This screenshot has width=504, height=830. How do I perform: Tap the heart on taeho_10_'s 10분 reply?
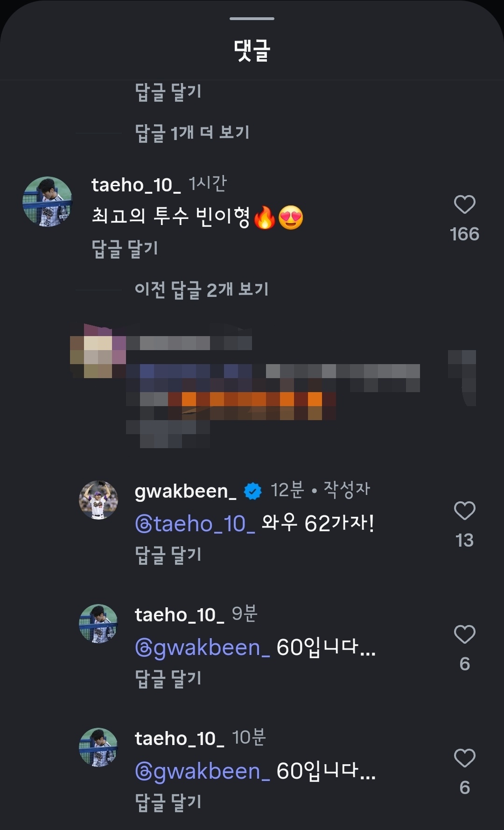pos(464,758)
